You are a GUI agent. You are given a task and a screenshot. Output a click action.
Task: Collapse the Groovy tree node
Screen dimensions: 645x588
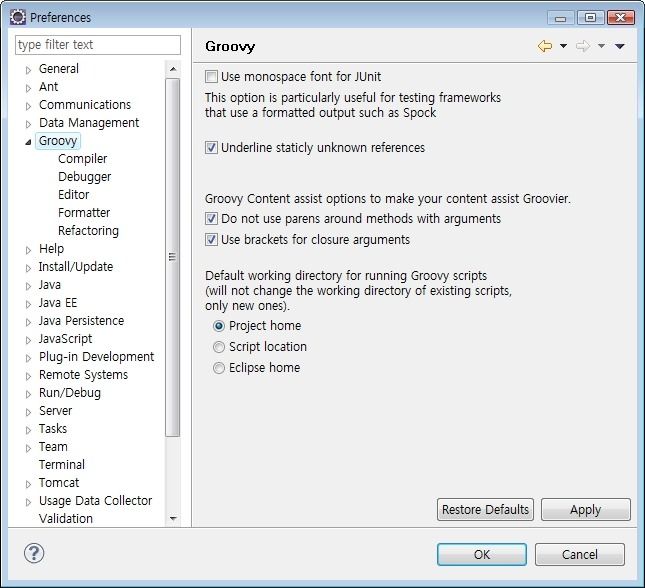click(28, 142)
